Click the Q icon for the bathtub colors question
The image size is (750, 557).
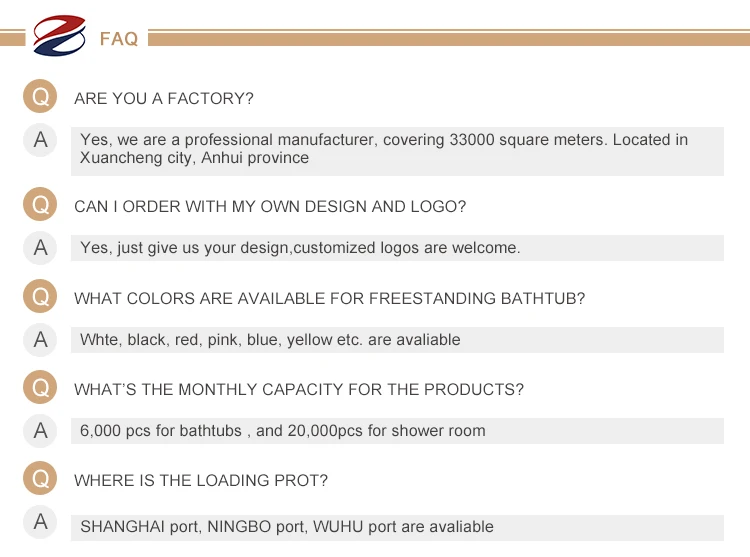40,296
